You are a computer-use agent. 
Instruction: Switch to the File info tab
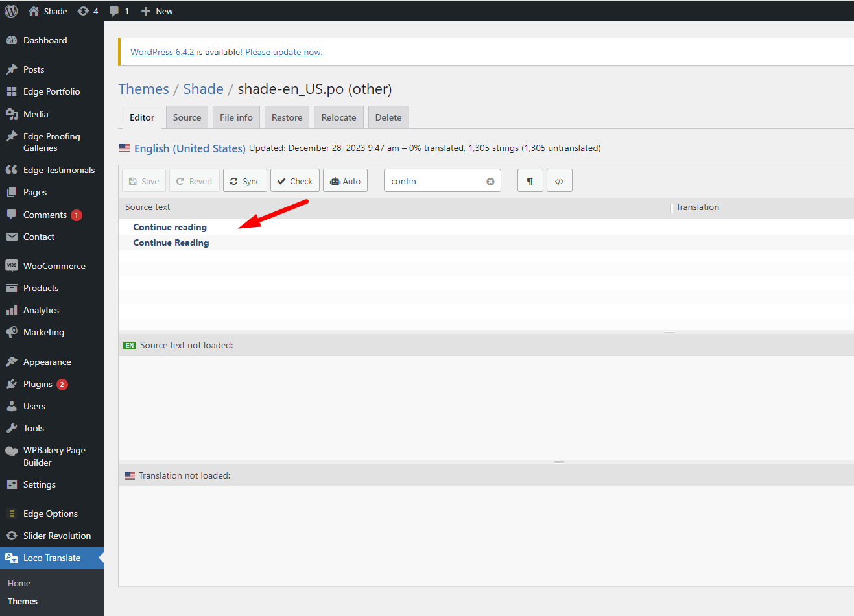(236, 117)
